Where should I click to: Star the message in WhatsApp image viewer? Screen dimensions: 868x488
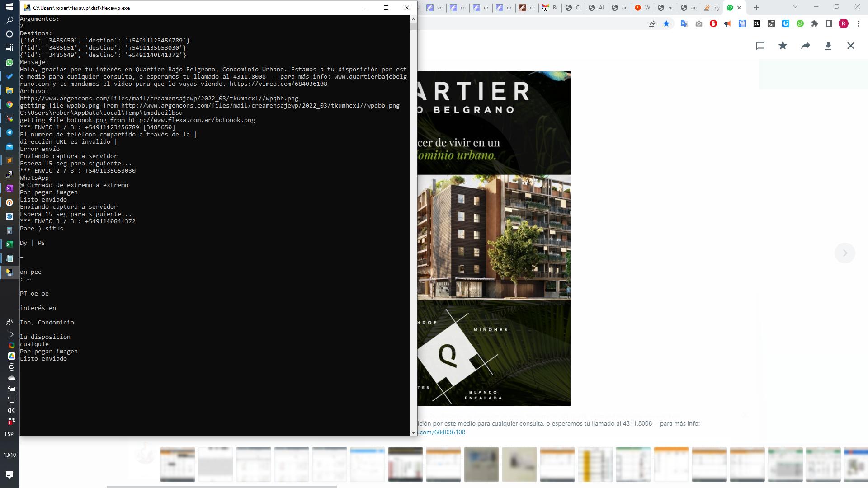(783, 46)
